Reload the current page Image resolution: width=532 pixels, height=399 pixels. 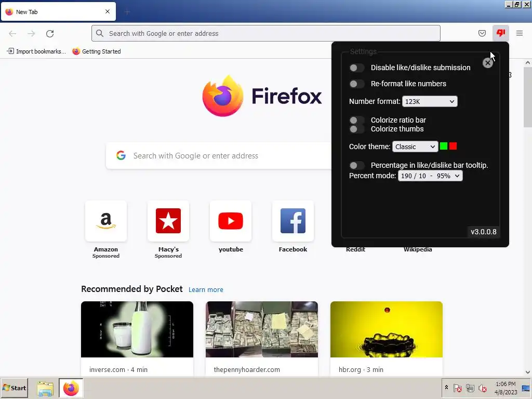tap(50, 34)
